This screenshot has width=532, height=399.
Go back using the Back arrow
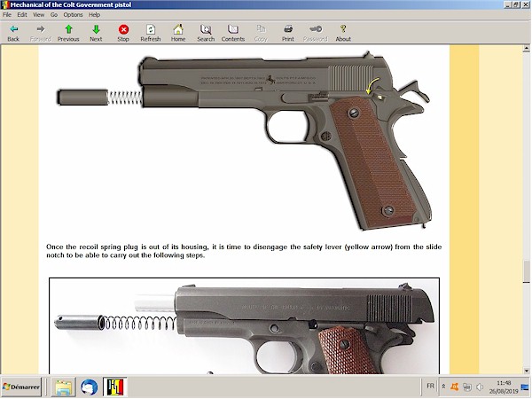click(x=13, y=34)
